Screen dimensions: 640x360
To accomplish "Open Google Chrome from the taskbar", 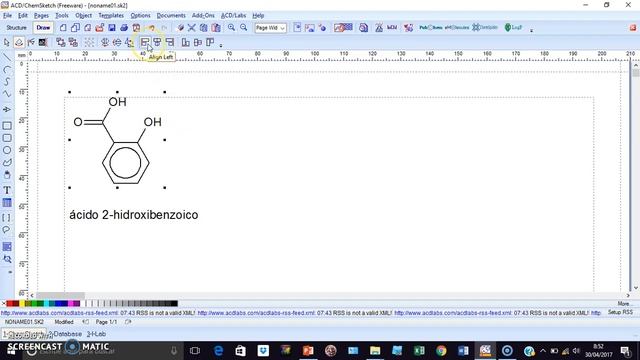I will (441, 351).
